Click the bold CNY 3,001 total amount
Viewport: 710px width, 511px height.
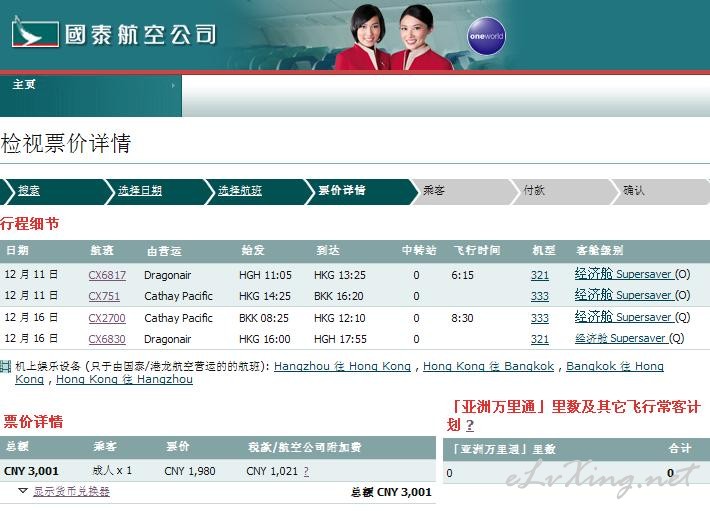31,471
